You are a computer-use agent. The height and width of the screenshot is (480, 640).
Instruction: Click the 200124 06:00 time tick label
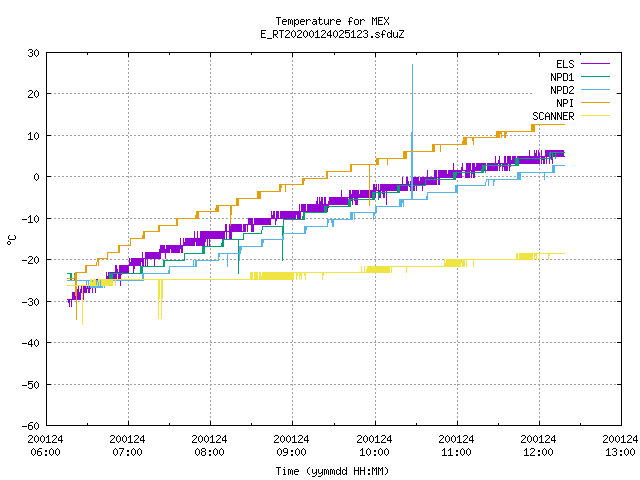tap(45, 446)
